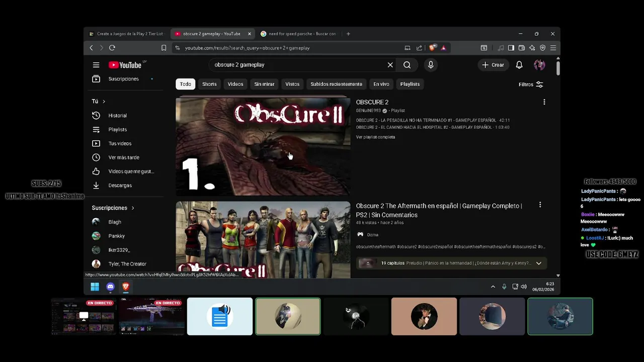Close the obscure 2 gameplay YouTube tab

[x=250, y=34]
